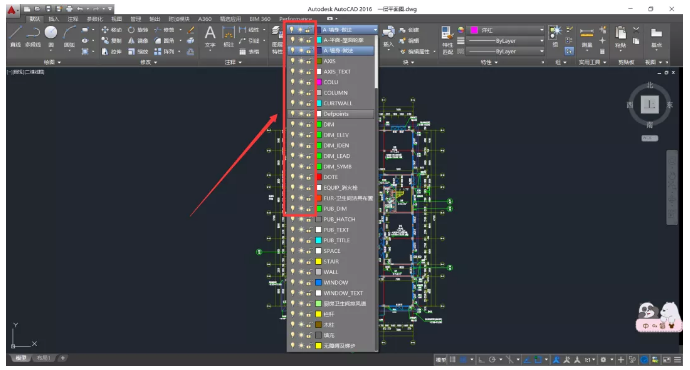Choose the Move (移动) tool

111,30
